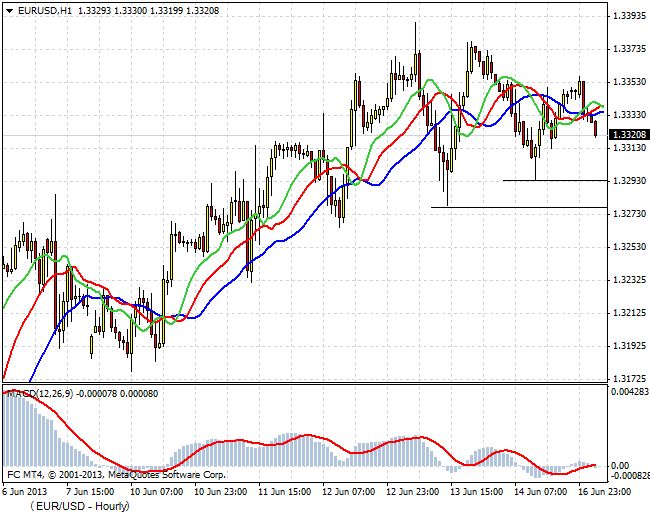
Task: Click the red MACD signal line
Action: (x=307, y=435)
